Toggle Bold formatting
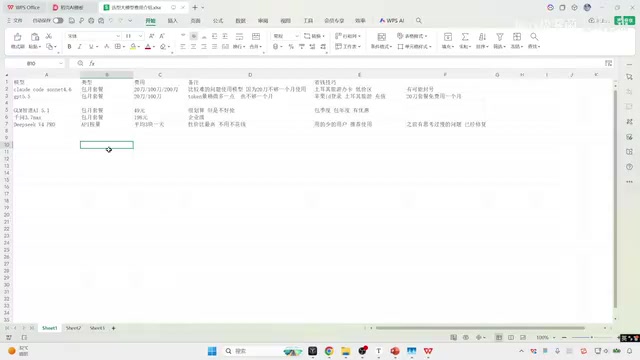The image size is (640, 360). [x=69, y=47]
